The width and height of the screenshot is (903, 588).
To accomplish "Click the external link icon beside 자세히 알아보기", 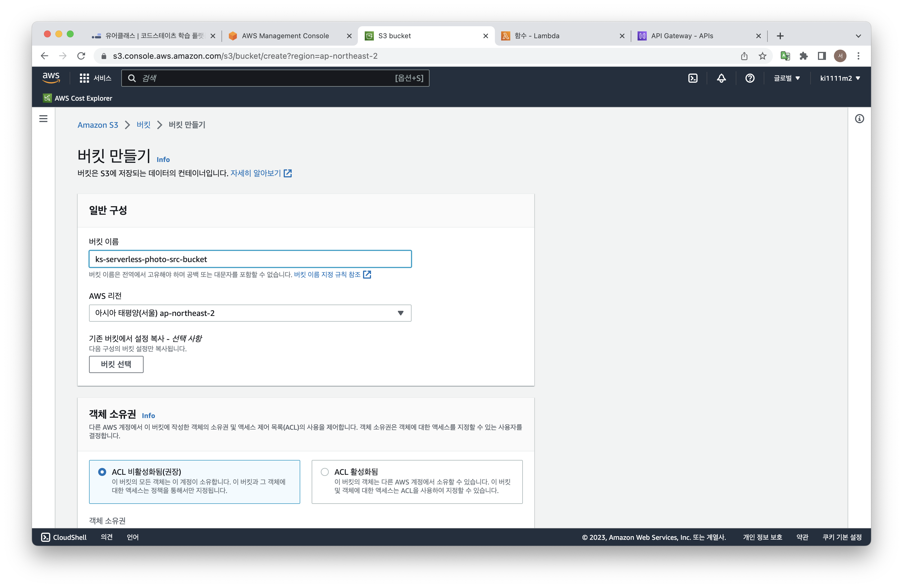I will pos(288,173).
